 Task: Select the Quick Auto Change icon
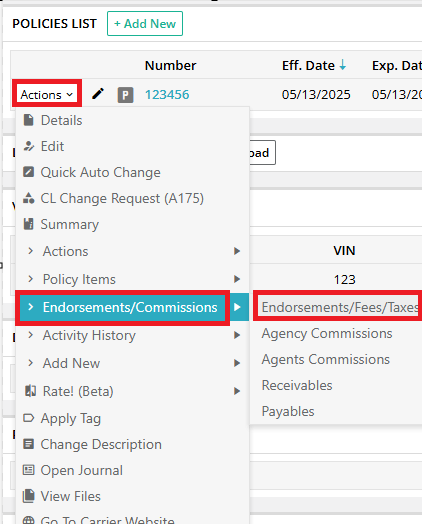coord(28,172)
